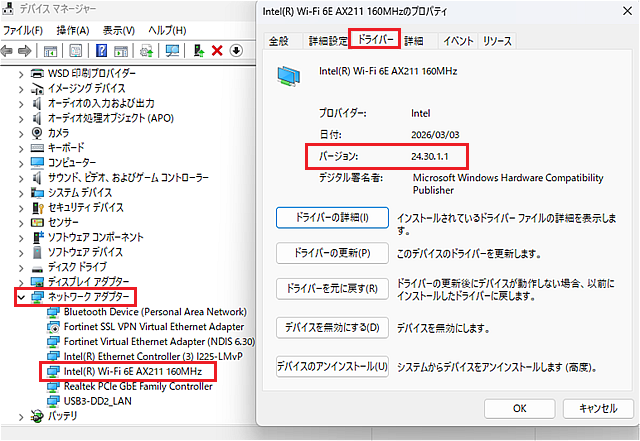Image resolution: width=640 pixels, height=441 pixels.
Task: Expand the ソフトウェア デバイス node
Action: (21, 253)
